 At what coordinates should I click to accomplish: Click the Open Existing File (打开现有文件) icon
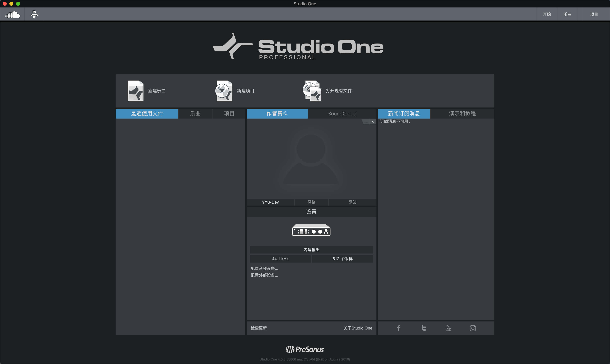coord(312,91)
